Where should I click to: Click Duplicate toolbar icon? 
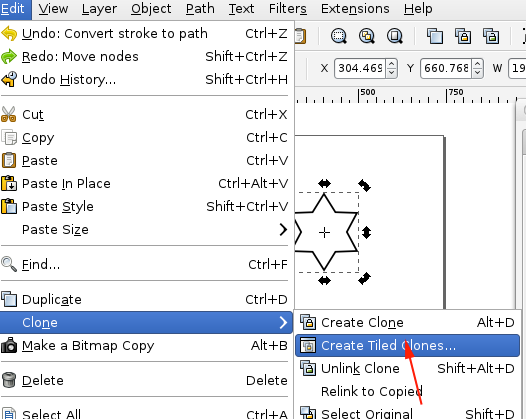pos(435,36)
